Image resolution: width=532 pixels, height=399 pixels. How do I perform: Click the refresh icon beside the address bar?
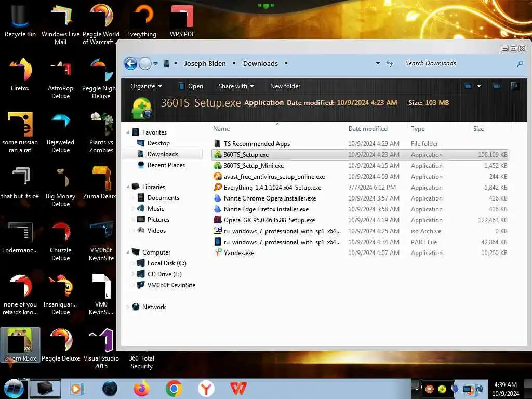pos(390,63)
